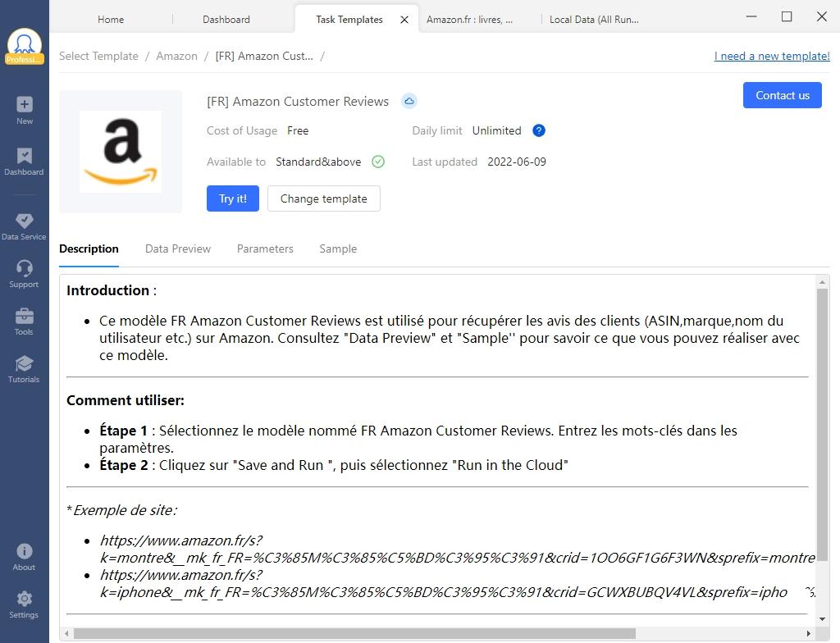Click the description vertical scrollbar thumb
The width and height of the screenshot is (840, 643).
tap(822, 424)
